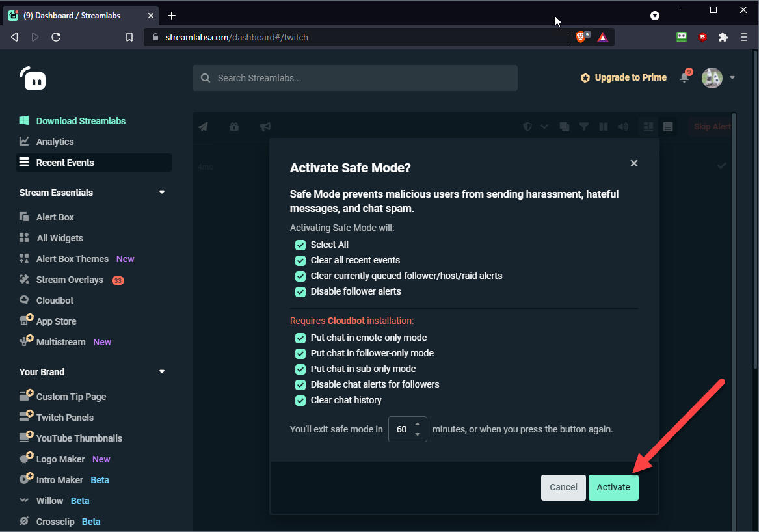
Task: Click the bookmark icon in address bar
Action: [x=129, y=37]
